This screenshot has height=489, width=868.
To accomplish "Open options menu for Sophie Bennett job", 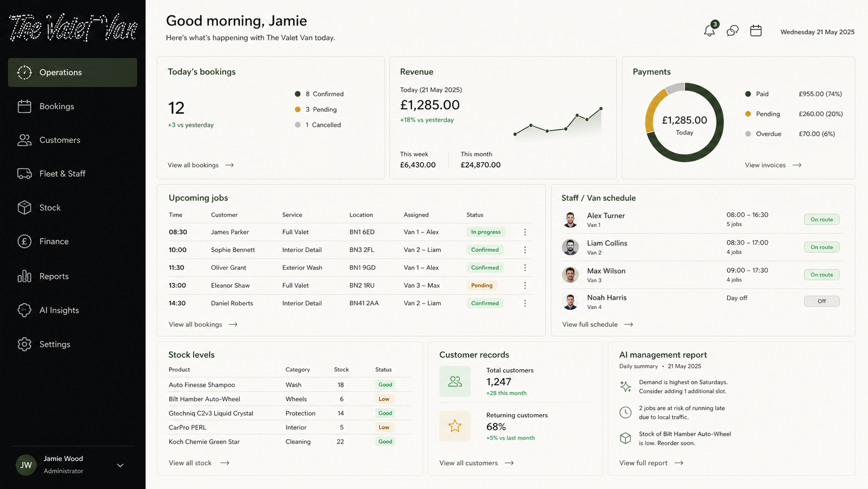I will [x=525, y=250].
